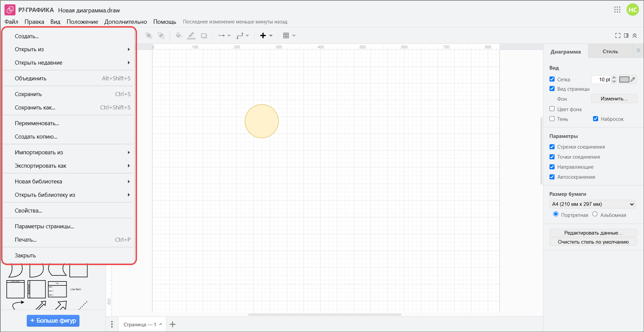Viewport: 644px width, 332px height.
Task: Disable the Набросок checkbox
Action: point(596,118)
